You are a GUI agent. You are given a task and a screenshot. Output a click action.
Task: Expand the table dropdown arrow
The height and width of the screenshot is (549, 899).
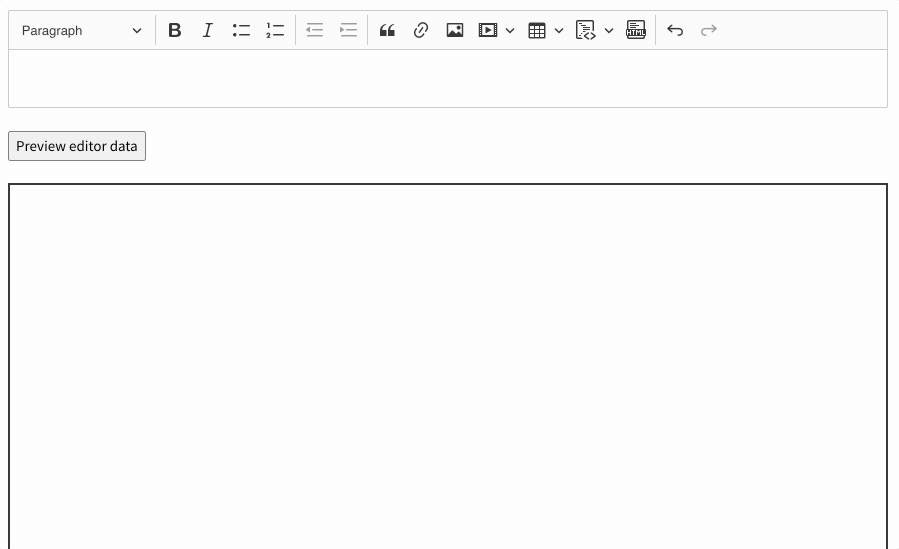tap(559, 30)
